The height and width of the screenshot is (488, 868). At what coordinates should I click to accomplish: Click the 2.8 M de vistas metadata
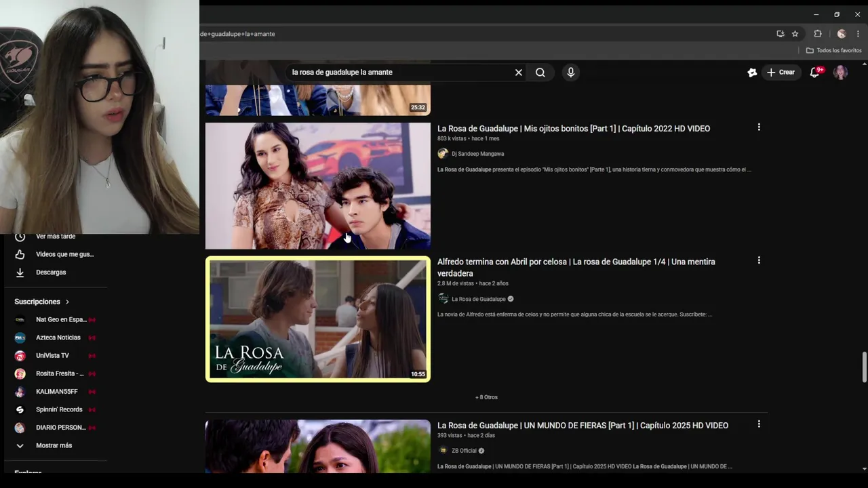tap(456, 283)
